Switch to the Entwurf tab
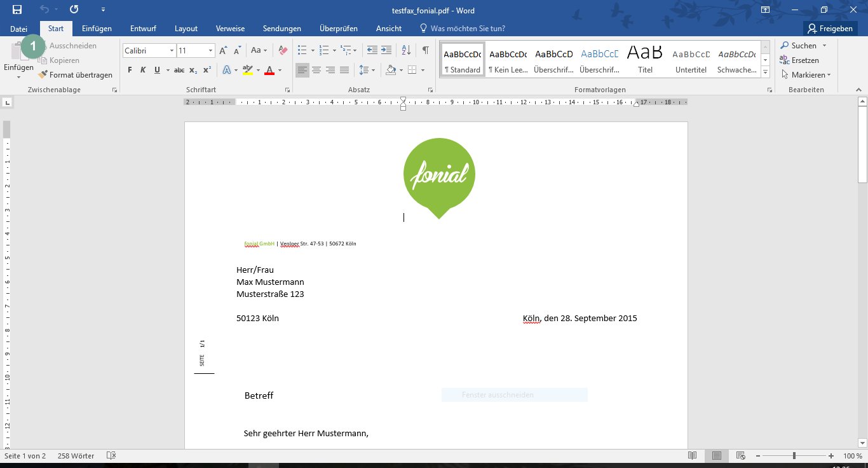This screenshot has height=468, width=868. pyautogui.click(x=143, y=29)
